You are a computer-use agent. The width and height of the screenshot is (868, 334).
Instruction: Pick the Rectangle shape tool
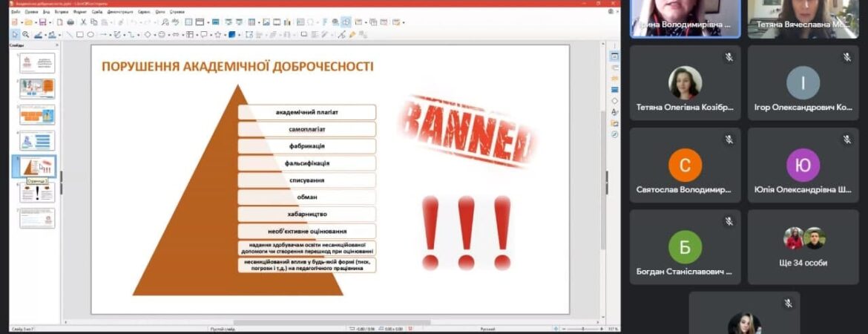pyautogui.click(x=80, y=34)
